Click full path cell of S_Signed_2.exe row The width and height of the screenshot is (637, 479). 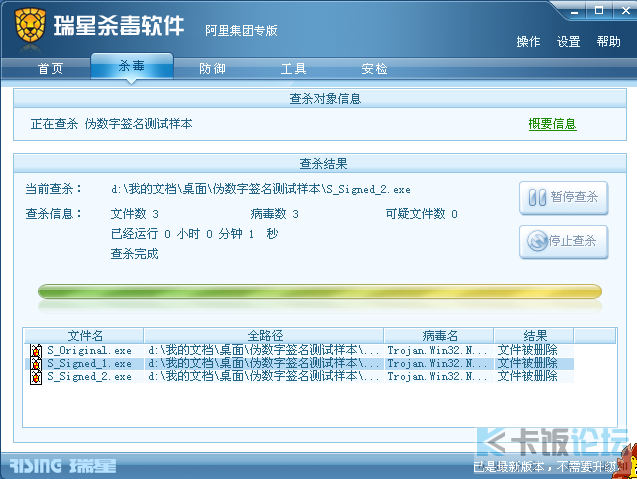pyautogui.click(x=264, y=376)
